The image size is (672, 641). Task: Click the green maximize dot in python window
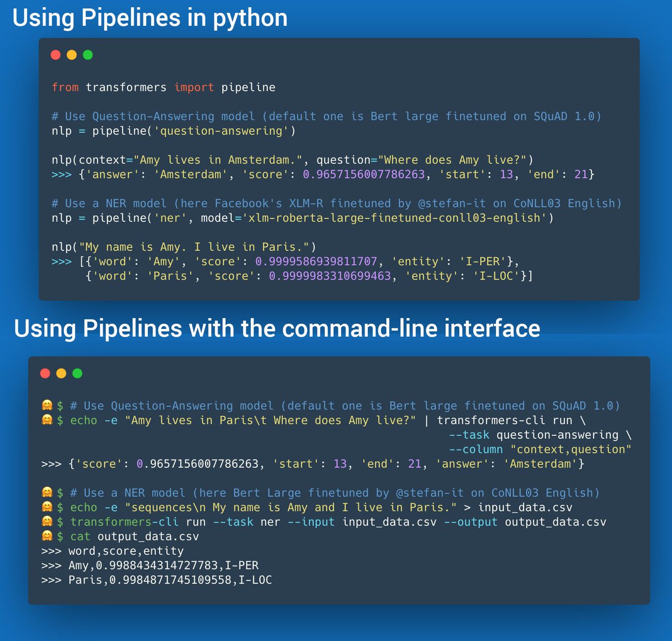tap(88, 55)
